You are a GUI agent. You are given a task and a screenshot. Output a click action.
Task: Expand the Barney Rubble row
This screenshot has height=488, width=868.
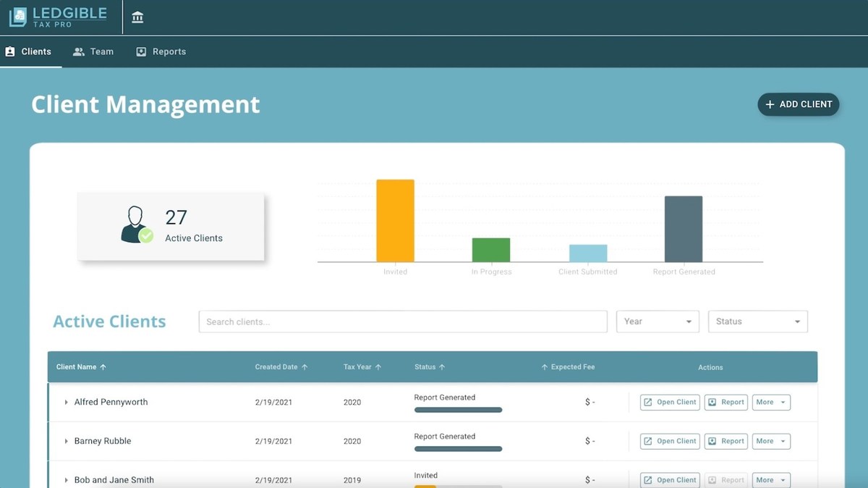click(x=66, y=442)
